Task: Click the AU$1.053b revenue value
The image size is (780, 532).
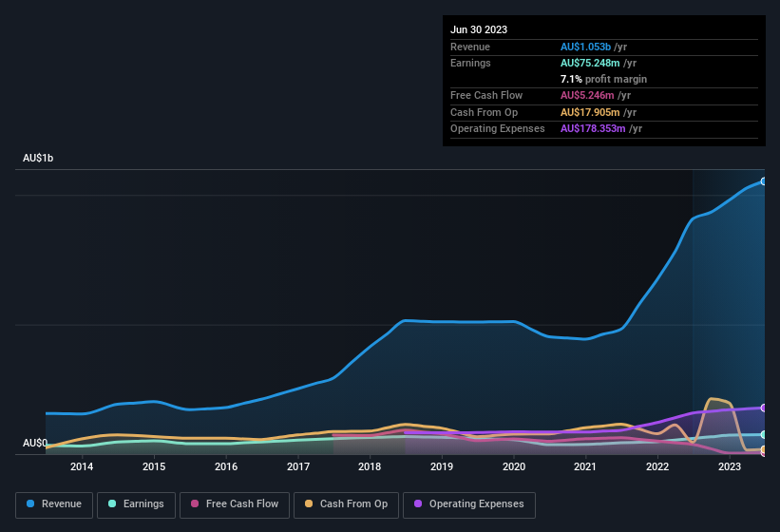Action: tap(585, 47)
